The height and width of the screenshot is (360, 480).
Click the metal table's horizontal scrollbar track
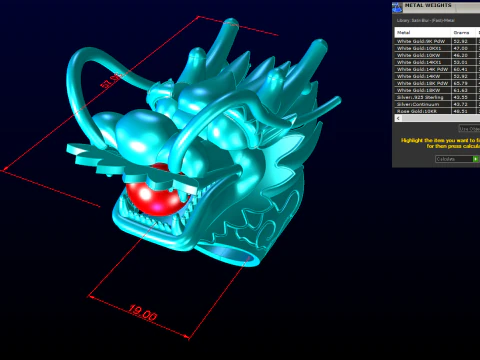pos(441,118)
